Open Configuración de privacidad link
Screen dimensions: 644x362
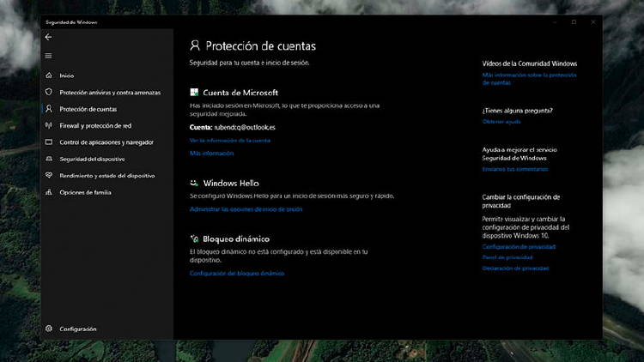[519, 247]
